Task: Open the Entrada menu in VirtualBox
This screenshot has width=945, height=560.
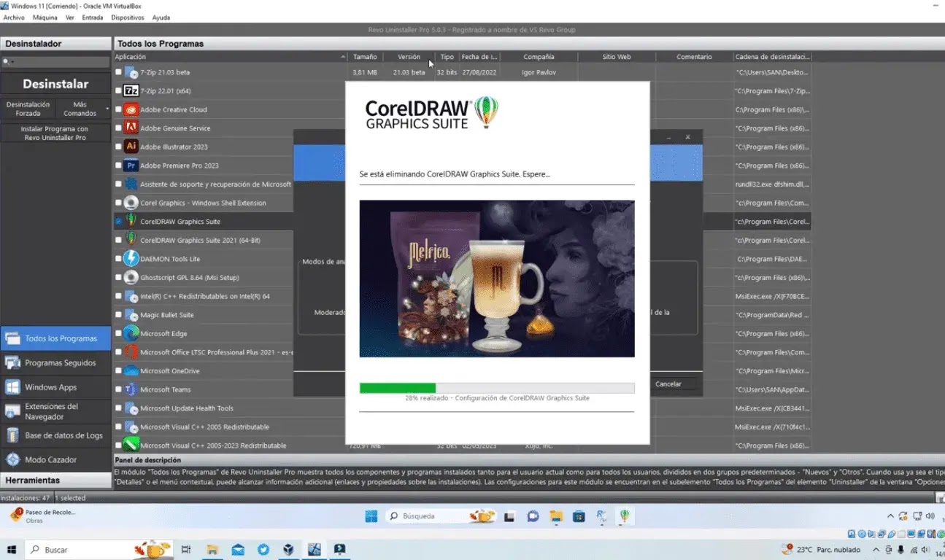Action: [93, 17]
